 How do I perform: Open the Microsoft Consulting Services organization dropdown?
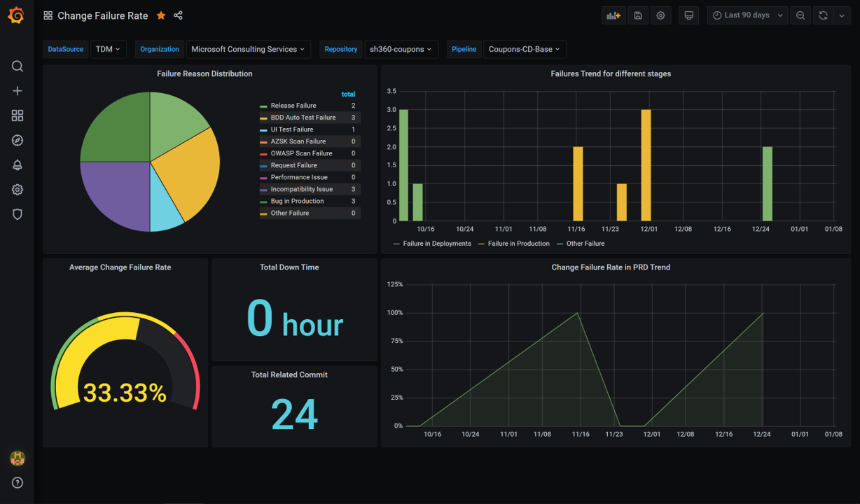(x=249, y=49)
